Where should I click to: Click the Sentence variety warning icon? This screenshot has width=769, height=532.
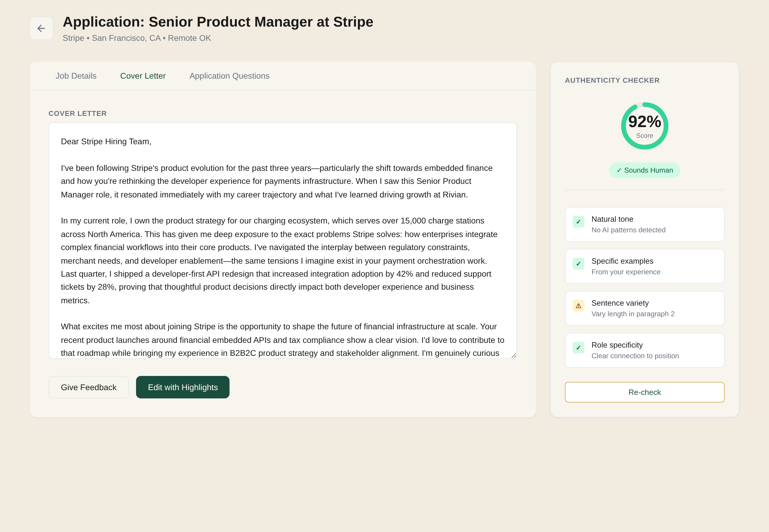(578, 306)
